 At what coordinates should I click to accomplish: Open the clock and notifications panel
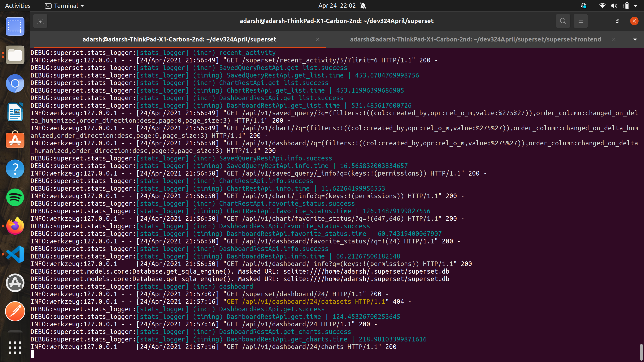tap(337, 6)
